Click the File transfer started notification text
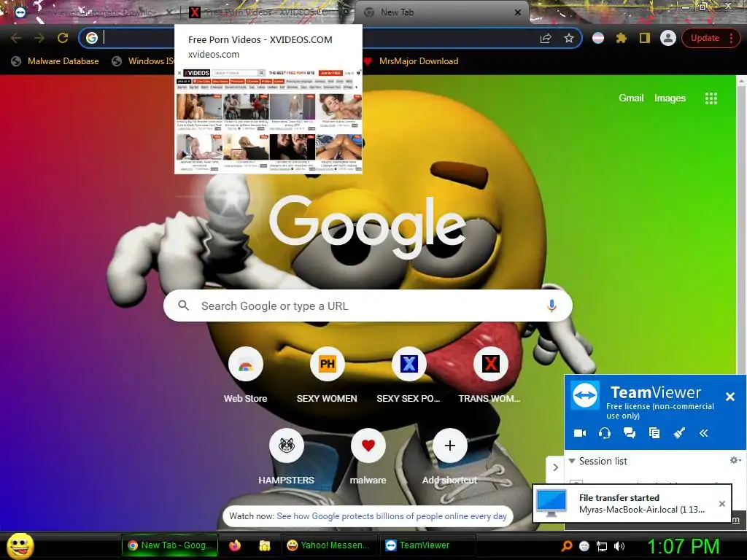This screenshot has width=747, height=560. (619, 497)
